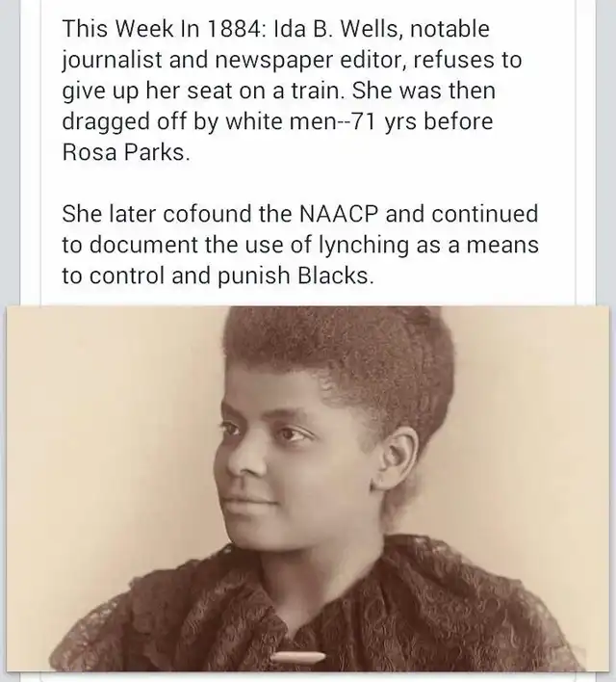Click the 'This Week In 1884' opening text
Screen dimensions: 616x682
pos(163,29)
